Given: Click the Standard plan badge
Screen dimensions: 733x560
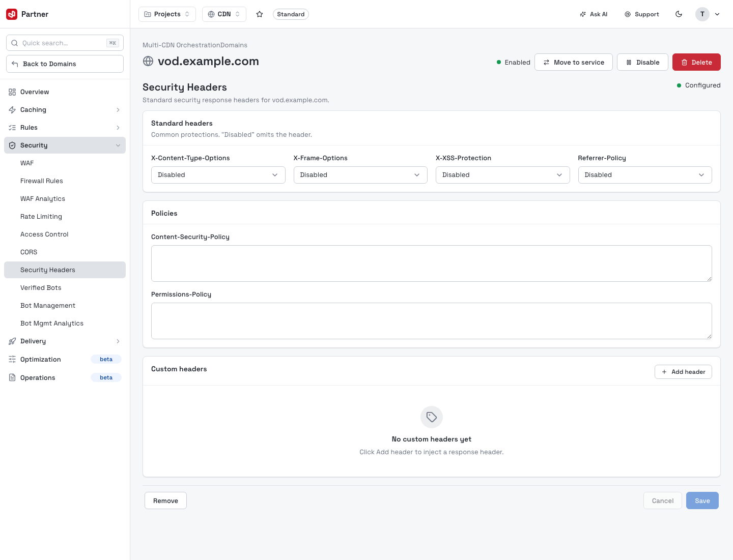Looking at the screenshot, I should (291, 14).
